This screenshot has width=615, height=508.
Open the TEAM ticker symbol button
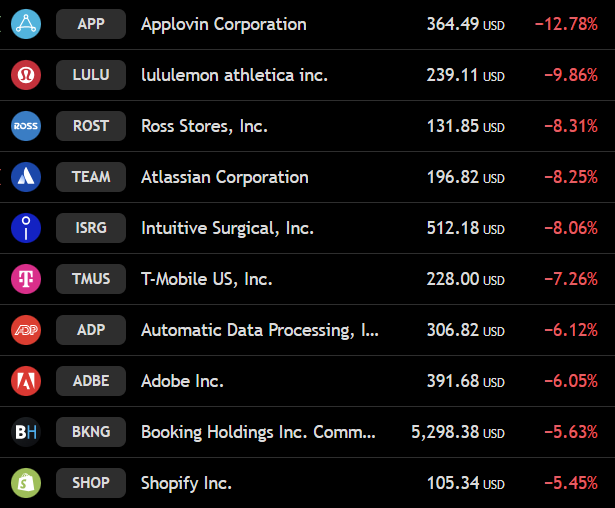click(91, 177)
